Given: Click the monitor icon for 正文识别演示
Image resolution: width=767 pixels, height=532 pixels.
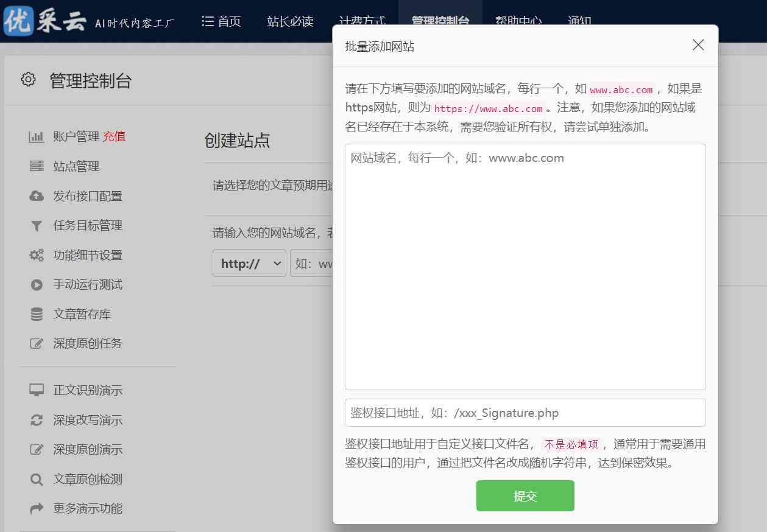Looking at the screenshot, I should 37,390.
